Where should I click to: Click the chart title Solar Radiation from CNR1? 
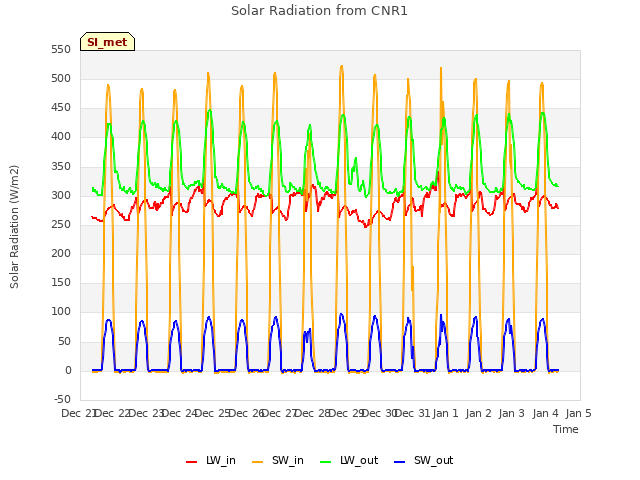click(x=319, y=11)
